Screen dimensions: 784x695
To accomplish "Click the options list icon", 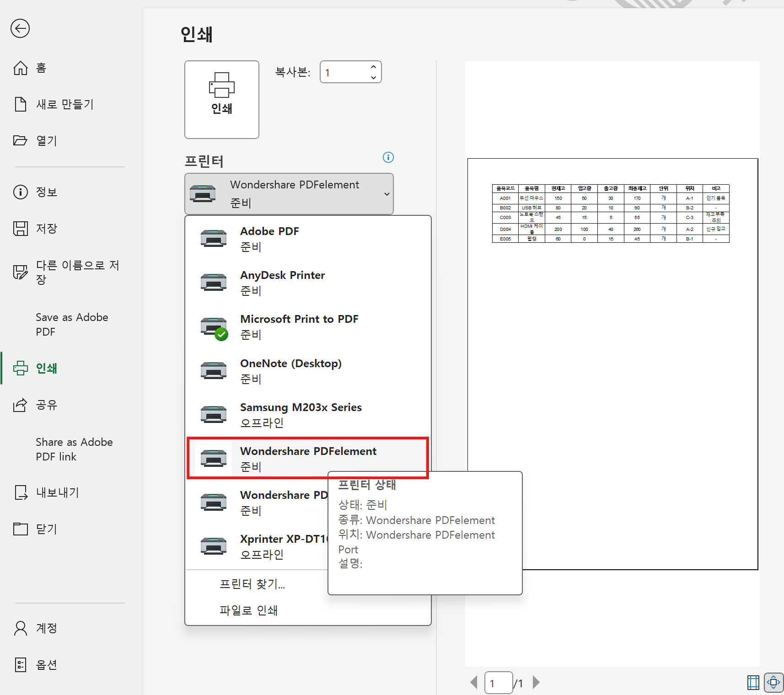I will (20, 664).
